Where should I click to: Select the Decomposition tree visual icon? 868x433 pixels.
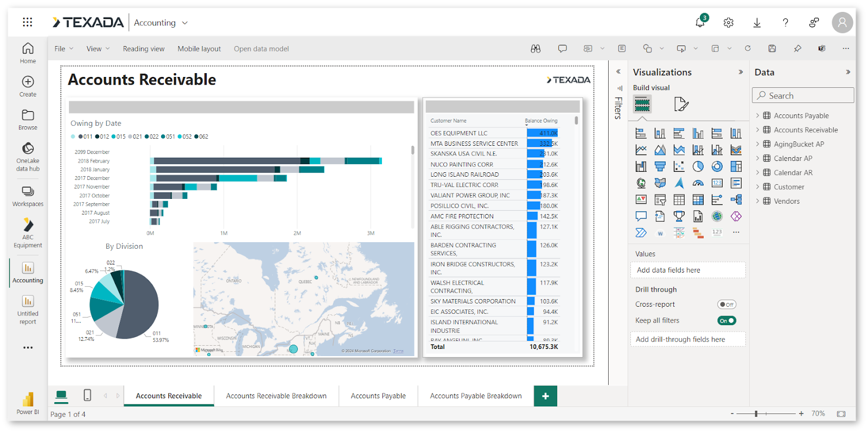pos(736,200)
